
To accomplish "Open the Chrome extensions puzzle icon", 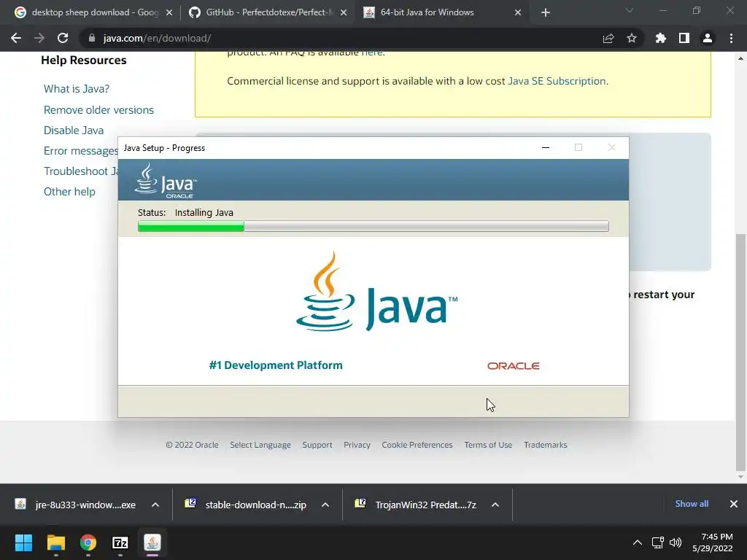I will pos(660,38).
